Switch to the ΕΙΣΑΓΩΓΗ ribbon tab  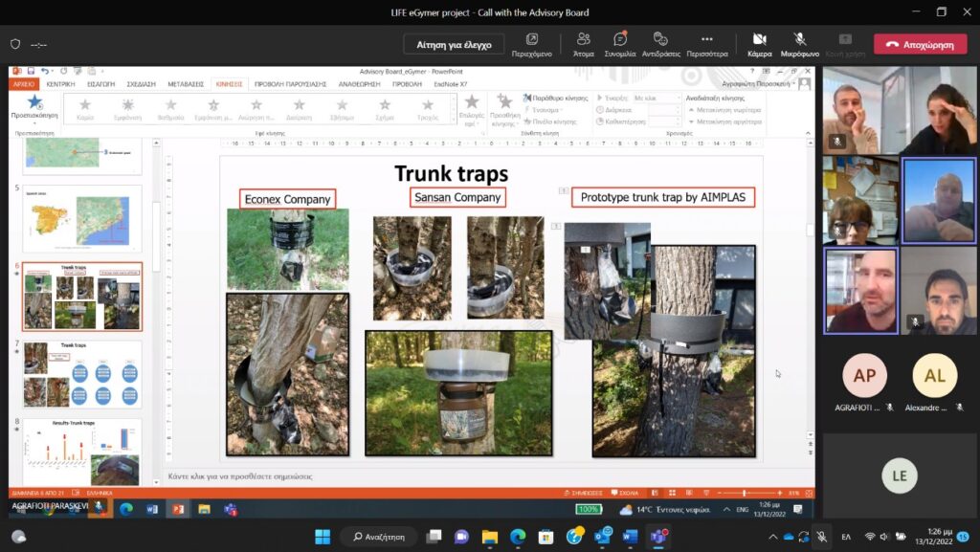coord(100,83)
